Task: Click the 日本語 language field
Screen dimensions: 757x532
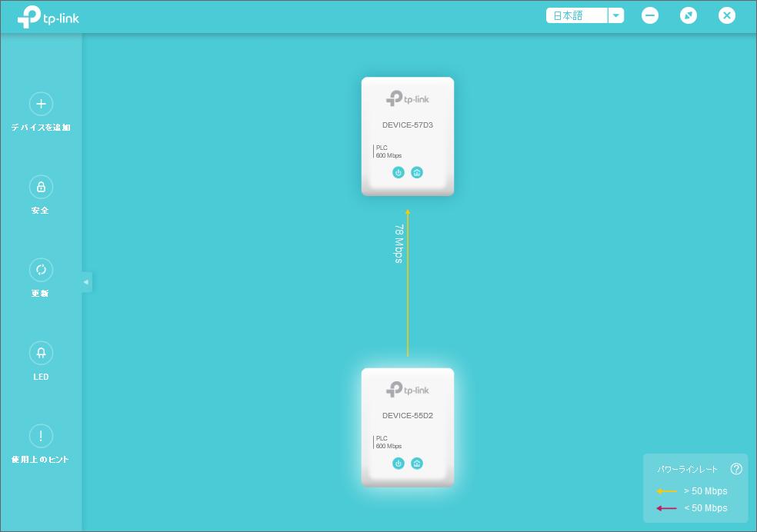Action: click(x=577, y=15)
